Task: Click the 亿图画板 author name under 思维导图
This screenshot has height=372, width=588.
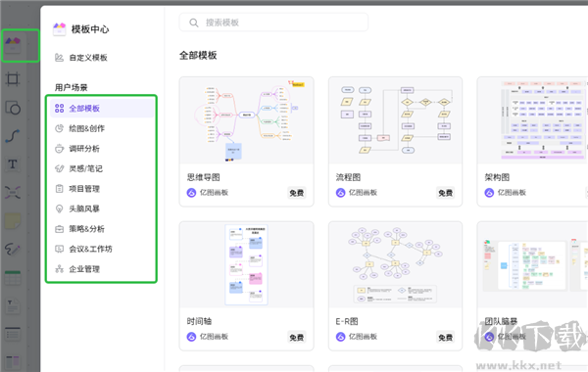Action: click(x=214, y=193)
